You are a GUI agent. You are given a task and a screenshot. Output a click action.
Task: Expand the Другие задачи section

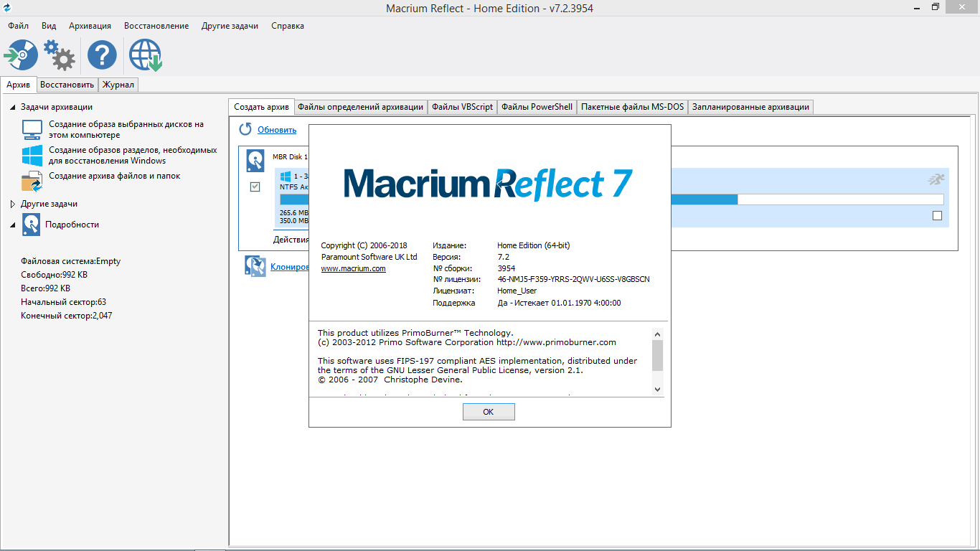coord(12,204)
